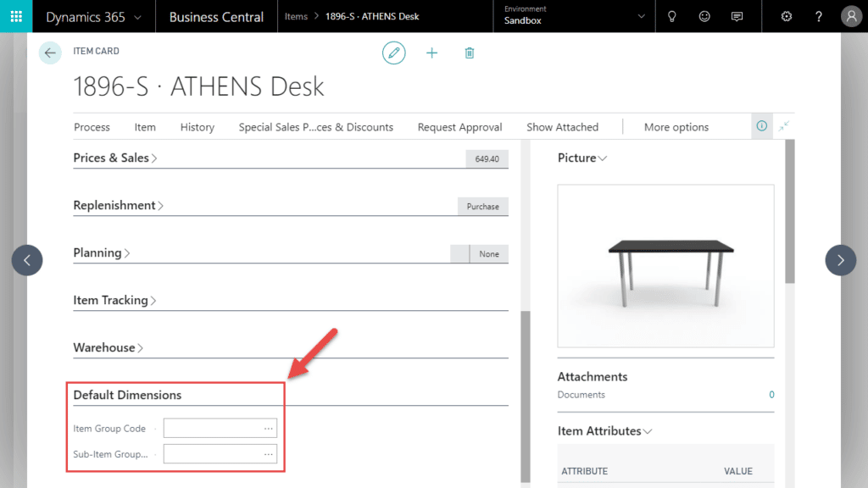This screenshot has height=488, width=868.
Task: Delete the item using the trash icon
Action: pyautogui.click(x=469, y=53)
